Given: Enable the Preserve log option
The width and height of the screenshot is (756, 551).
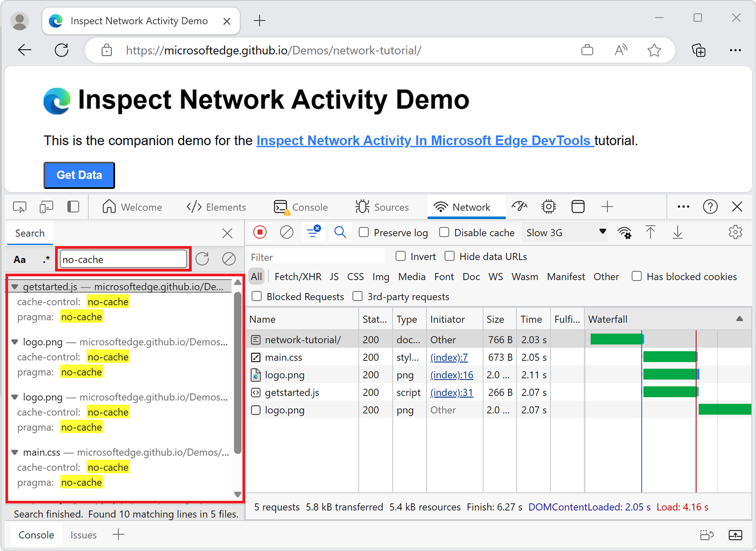Looking at the screenshot, I should point(364,232).
